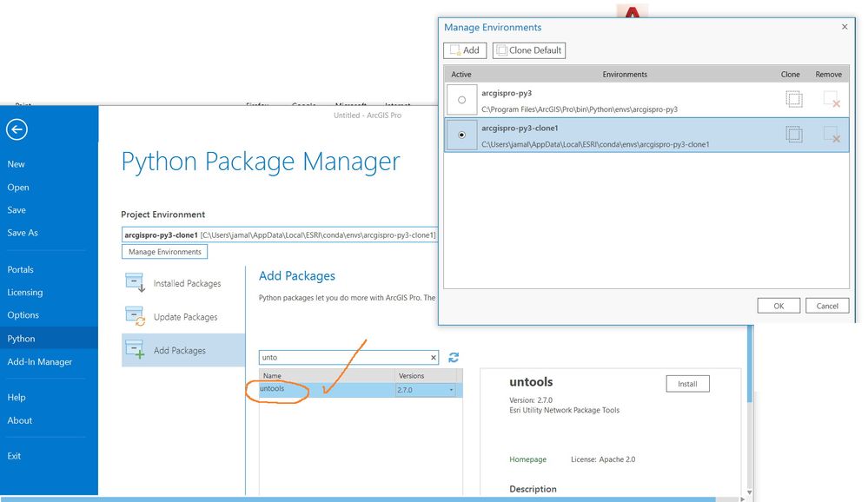Click New in the backstage menu
868x502 pixels.
[16, 164]
